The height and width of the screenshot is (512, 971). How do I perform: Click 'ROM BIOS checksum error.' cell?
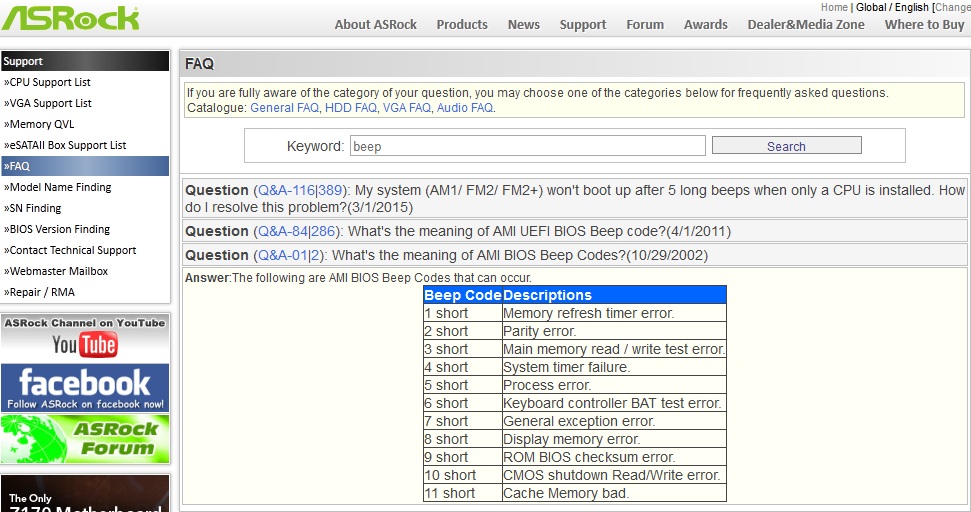click(614, 457)
